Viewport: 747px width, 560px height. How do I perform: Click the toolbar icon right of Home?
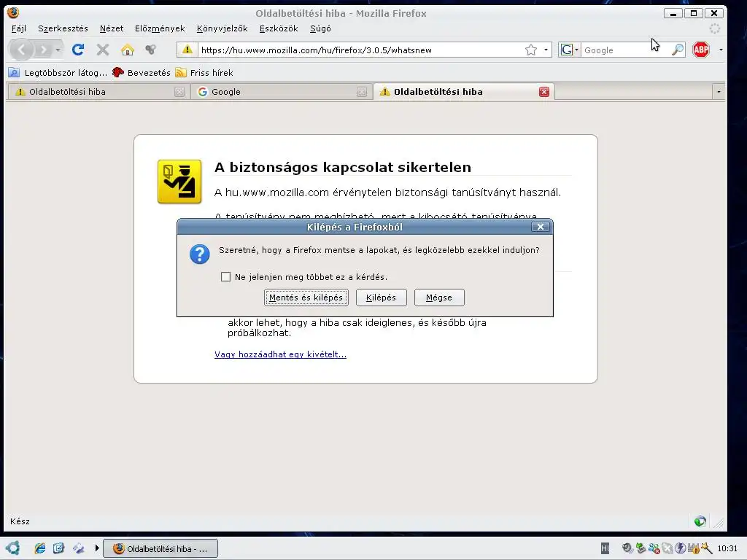coord(150,50)
